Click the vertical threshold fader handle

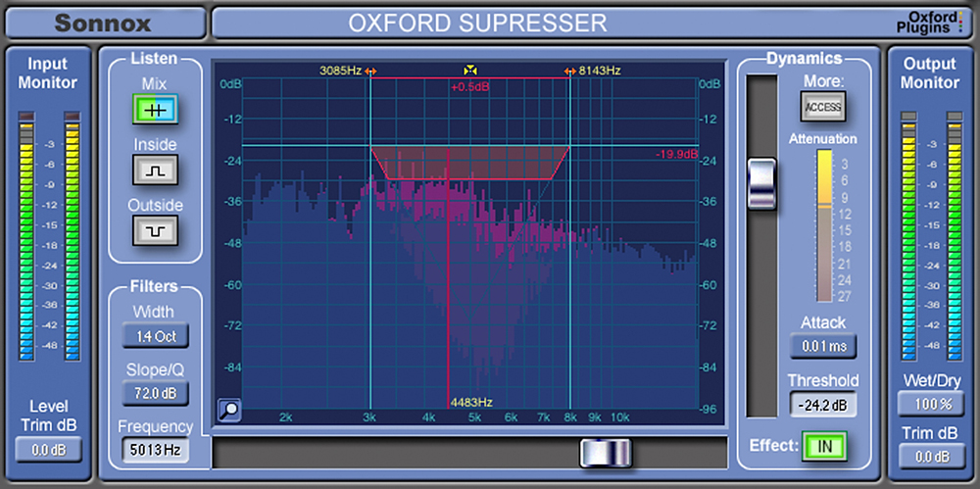coord(761,184)
